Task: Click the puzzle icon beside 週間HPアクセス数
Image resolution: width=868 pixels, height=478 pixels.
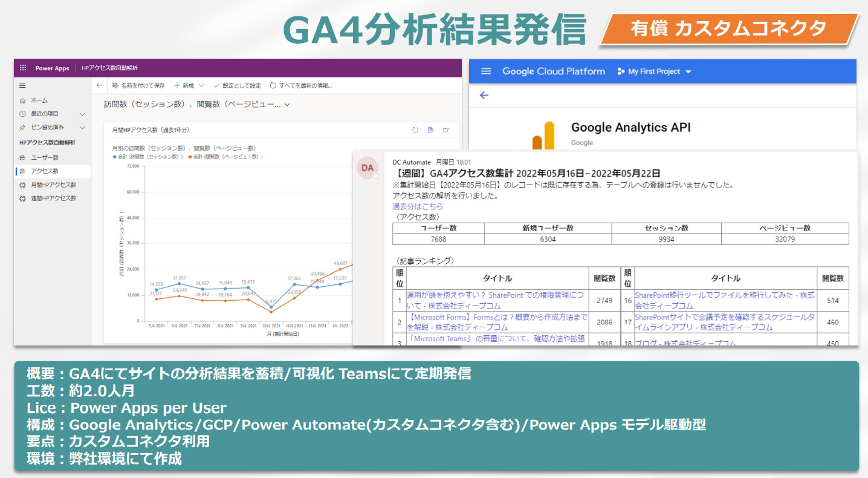Action: [22, 198]
